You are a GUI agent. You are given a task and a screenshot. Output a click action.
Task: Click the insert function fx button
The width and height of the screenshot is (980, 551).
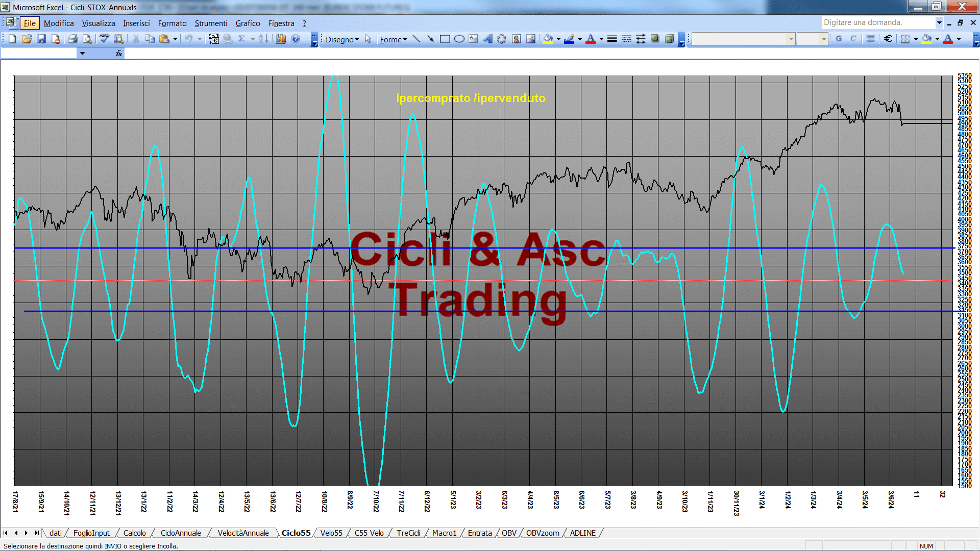click(x=118, y=53)
